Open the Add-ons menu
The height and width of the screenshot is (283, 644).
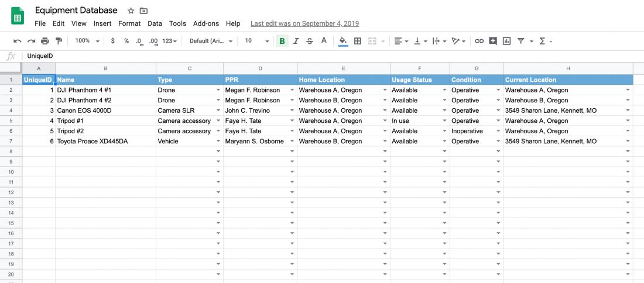pos(206,24)
